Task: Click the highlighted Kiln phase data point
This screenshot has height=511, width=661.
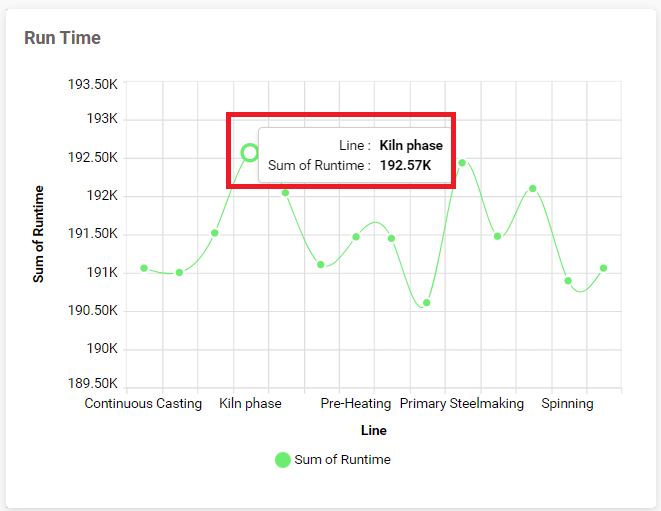Action: (250, 153)
